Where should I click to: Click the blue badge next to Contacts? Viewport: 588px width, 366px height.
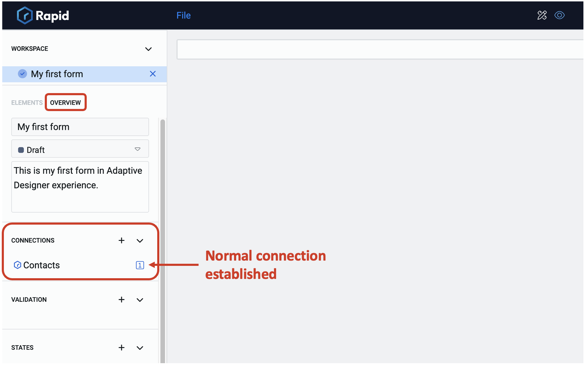click(140, 265)
